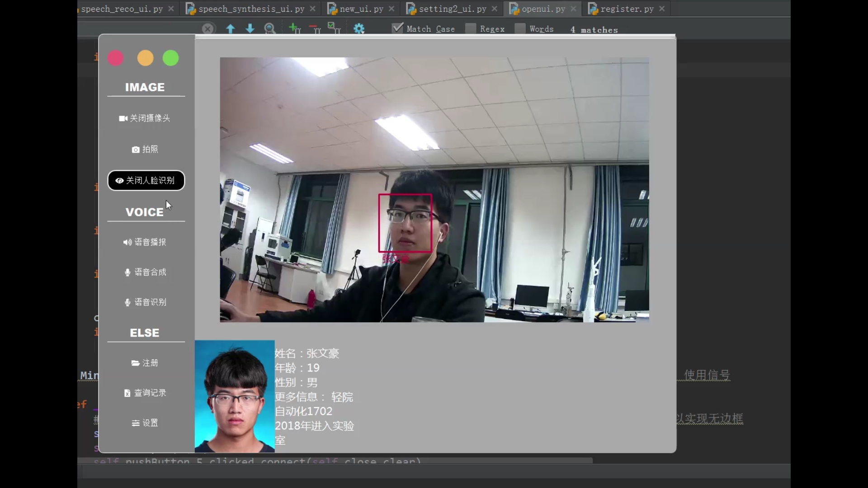The width and height of the screenshot is (868, 488).
Task: Jump to next search occurrence arrow
Action: pos(250,29)
